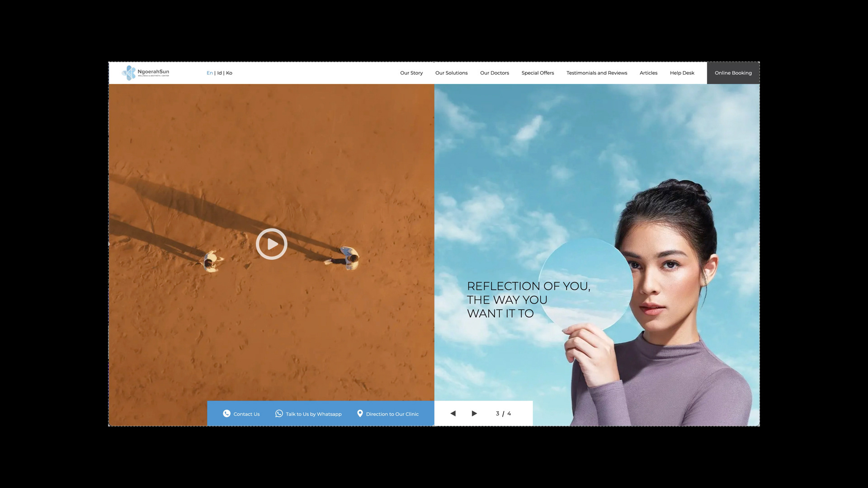Click the phone icon beside Contact Us
The width and height of the screenshot is (868, 488).
[226, 413]
